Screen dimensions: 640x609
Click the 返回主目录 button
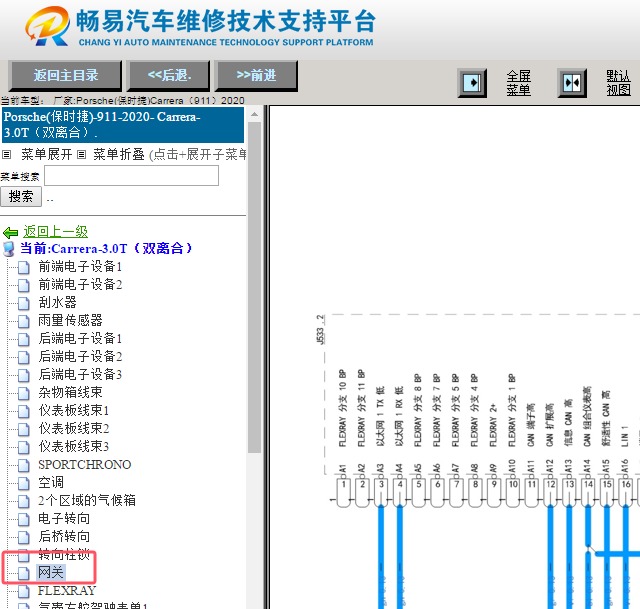coord(65,76)
